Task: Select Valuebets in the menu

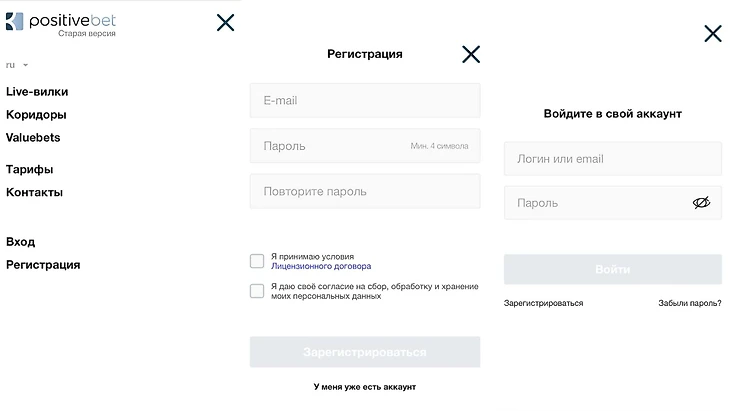Action: [x=33, y=138]
